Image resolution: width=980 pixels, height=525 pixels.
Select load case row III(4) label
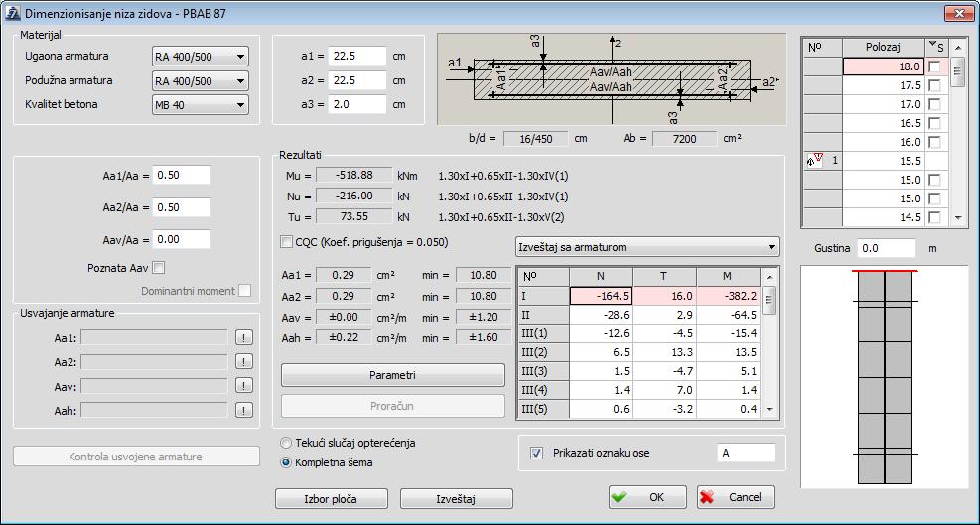coord(544,391)
